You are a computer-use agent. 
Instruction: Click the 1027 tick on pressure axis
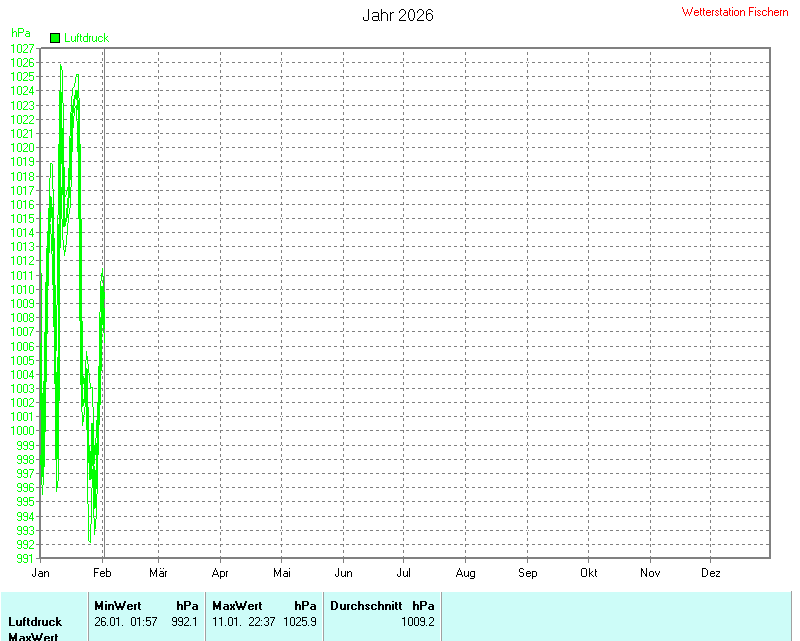22,48
